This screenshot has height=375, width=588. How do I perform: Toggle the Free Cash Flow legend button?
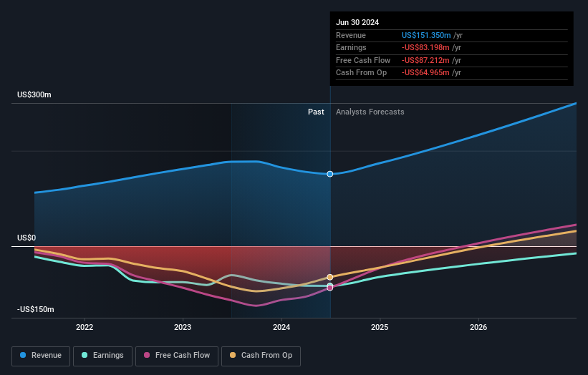[x=177, y=356]
